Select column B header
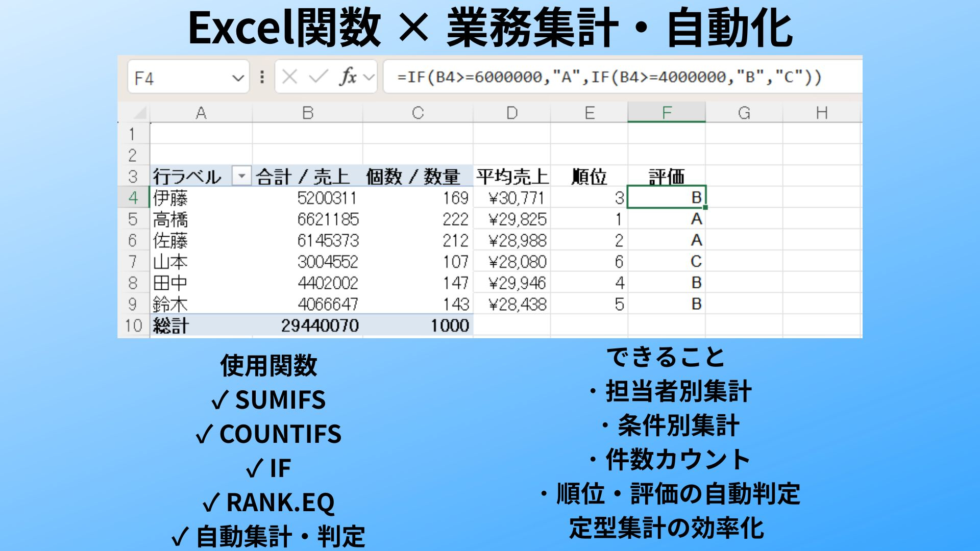 307,113
